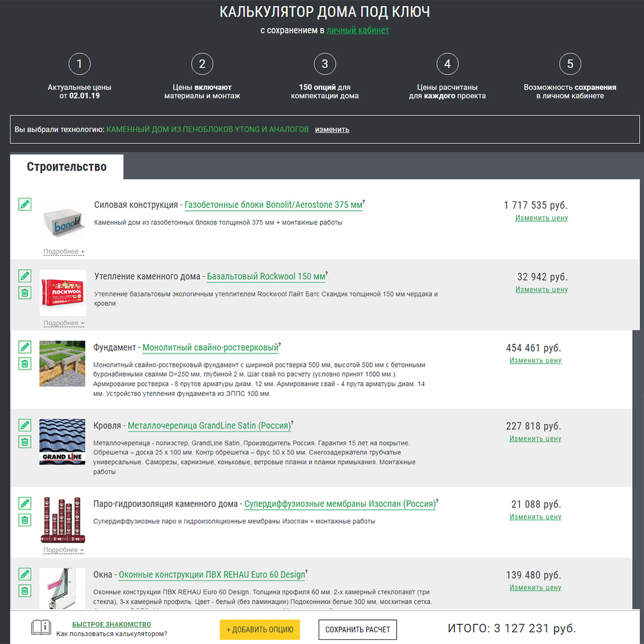This screenshot has width=644, height=644.
Task: Edit the Утепление каменного дома row pencil icon
Action: 25,276
